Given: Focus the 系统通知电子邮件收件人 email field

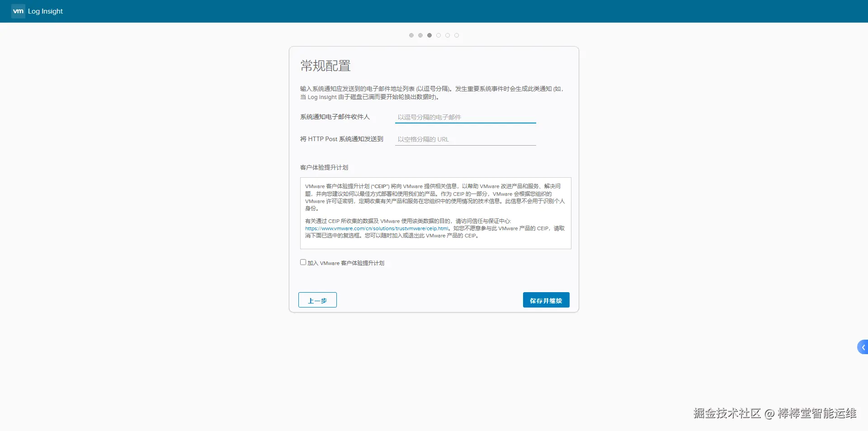Looking at the screenshot, I should click(465, 117).
